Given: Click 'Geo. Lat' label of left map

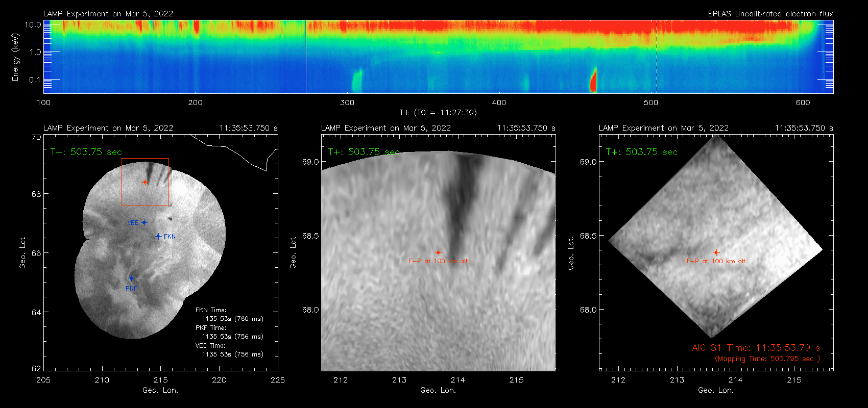Looking at the screenshot, I should click(x=22, y=253).
